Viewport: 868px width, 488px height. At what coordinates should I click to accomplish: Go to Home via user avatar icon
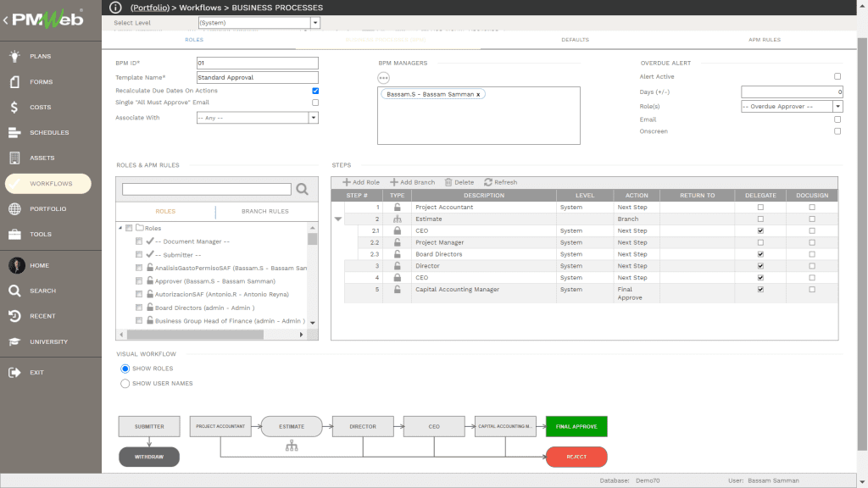[x=17, y=265]
